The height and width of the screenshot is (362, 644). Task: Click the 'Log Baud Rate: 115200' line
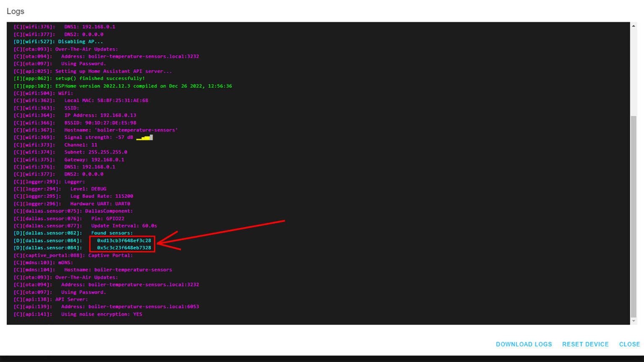pyautogui.click(x=101, y=196)
